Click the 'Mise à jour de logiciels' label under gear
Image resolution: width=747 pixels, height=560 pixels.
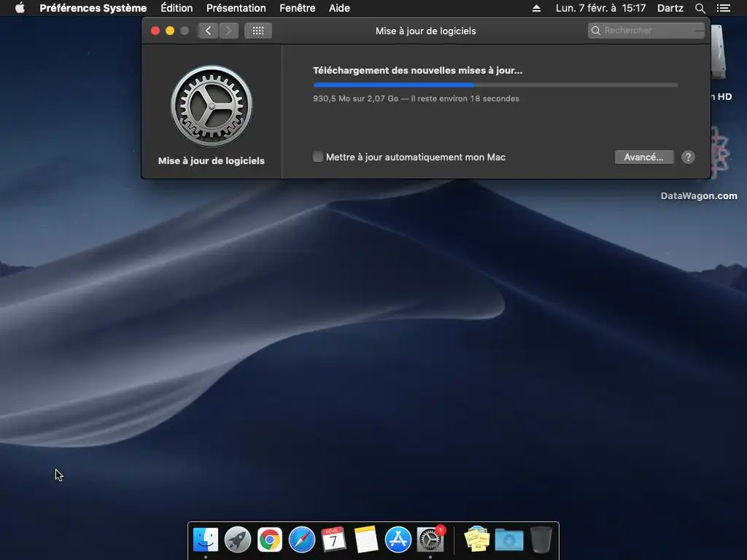coord(211,161)
